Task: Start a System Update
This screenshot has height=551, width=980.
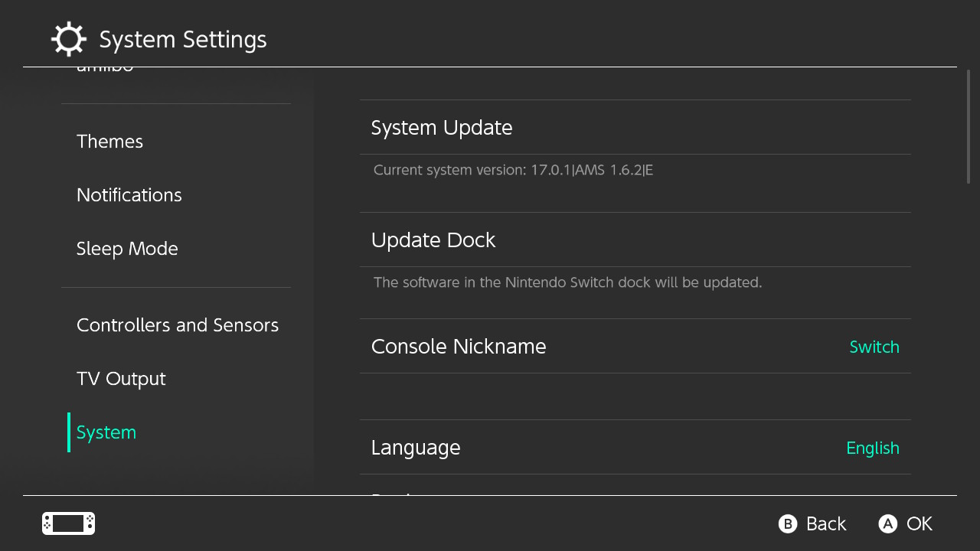Action: point(442,128)
